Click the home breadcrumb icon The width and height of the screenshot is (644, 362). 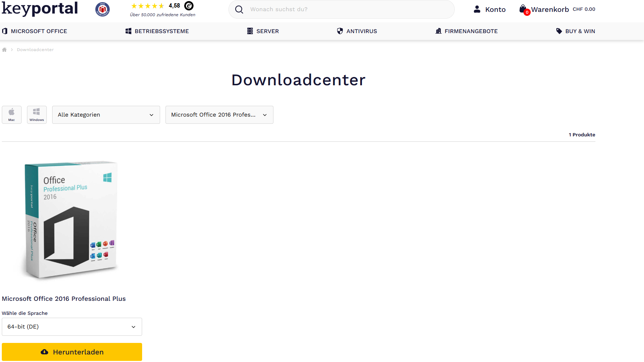(4, 50)
